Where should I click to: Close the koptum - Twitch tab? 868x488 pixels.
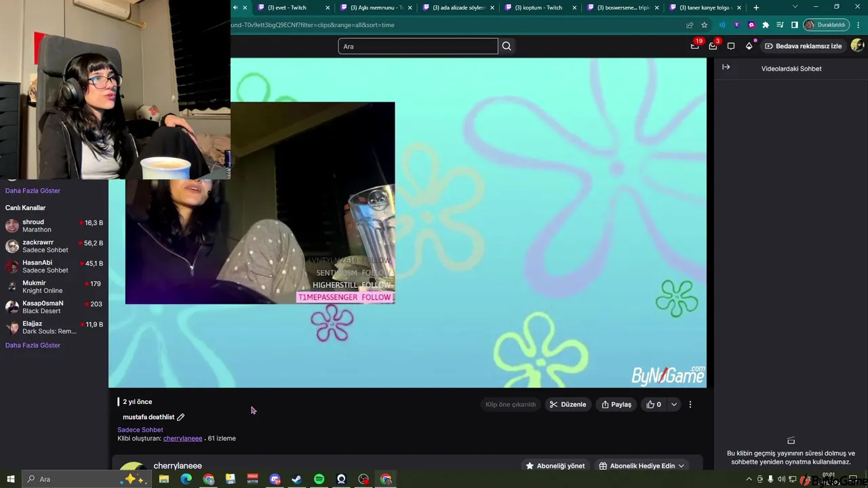coord(574,7)
